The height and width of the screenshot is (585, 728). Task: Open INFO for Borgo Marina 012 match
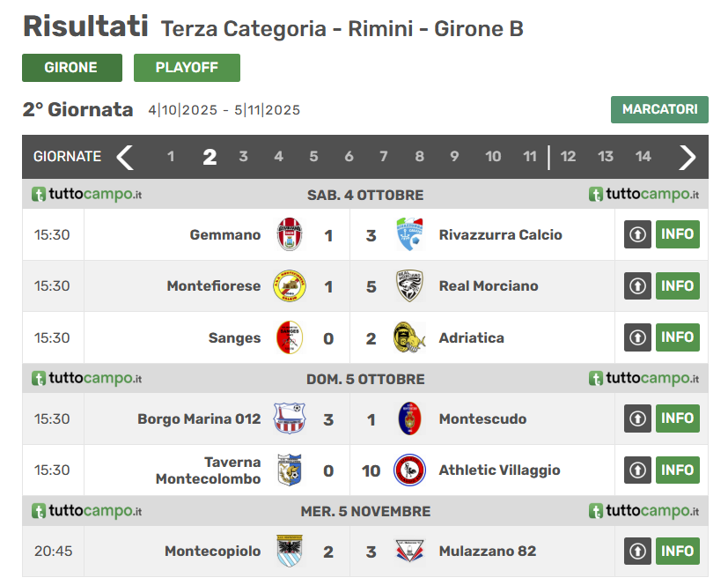coord(678,418)
